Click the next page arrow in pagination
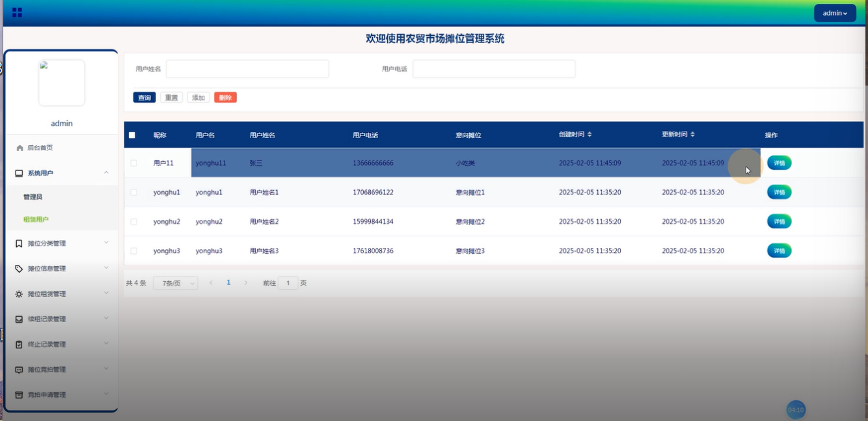 pos(245,283)
